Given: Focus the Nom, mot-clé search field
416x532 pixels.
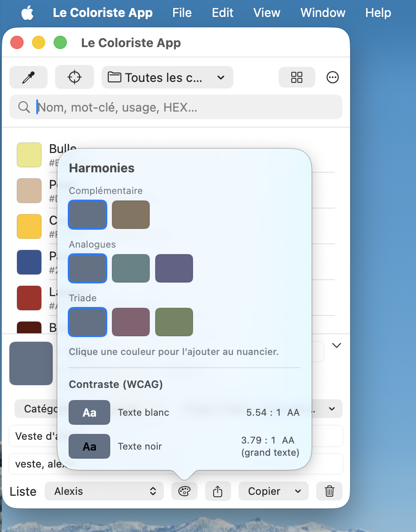Looking at the screenshot, I should tap(176, 107).
